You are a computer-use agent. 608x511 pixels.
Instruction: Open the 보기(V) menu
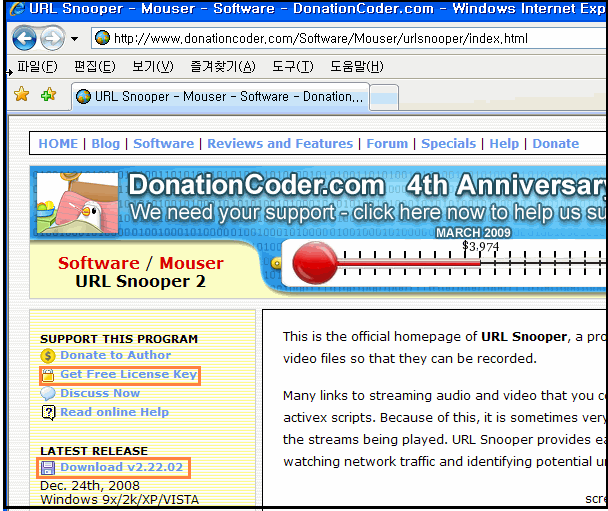click(153, 66)
